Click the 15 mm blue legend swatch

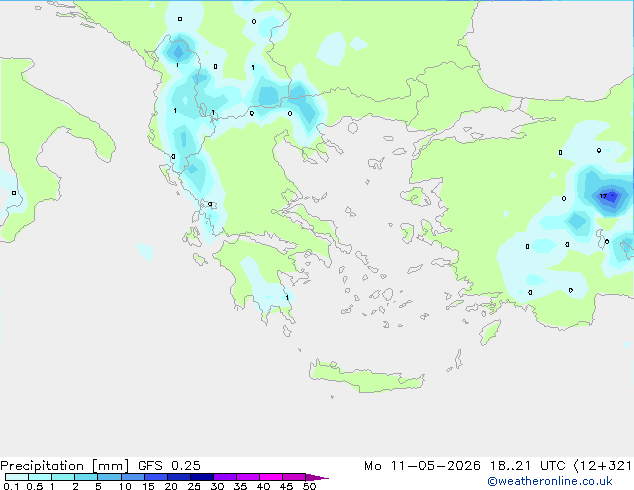pos(156,477)
